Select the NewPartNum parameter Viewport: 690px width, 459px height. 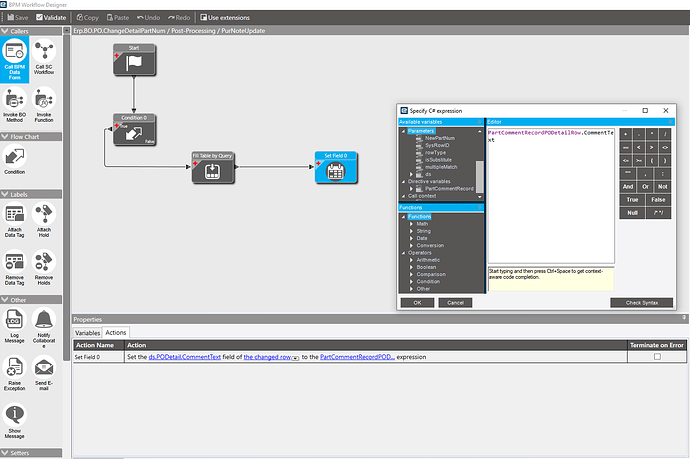pos(440,138)
